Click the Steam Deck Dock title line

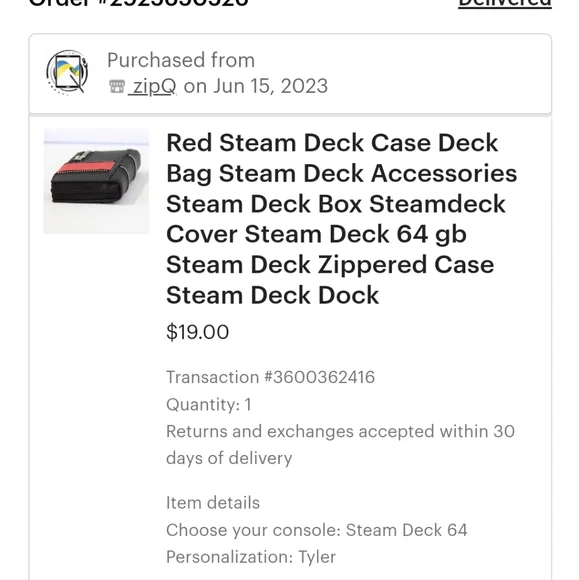click(x=273, y=295)
